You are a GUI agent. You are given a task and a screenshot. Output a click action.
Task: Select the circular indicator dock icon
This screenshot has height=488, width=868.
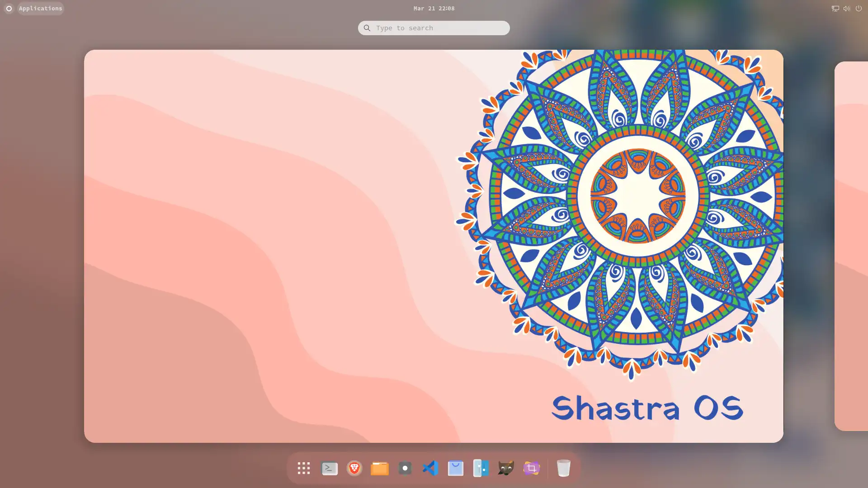pos(406,468)
